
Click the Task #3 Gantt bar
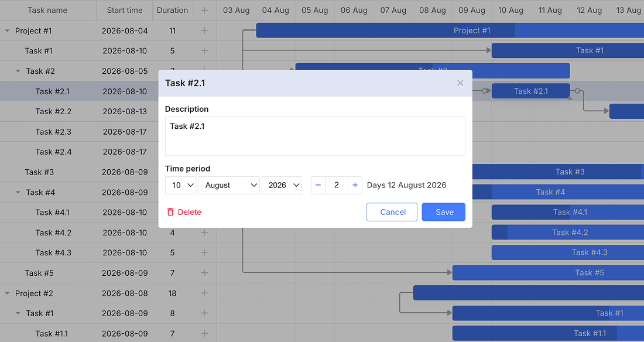pos(558,172)
